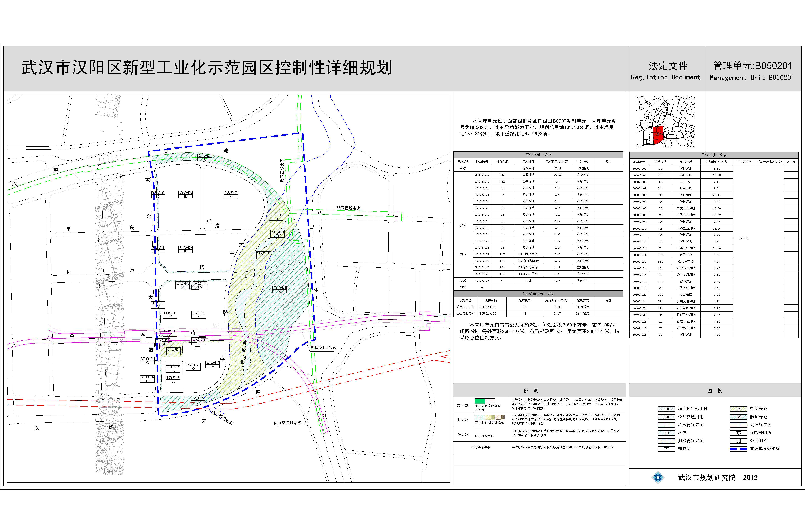Click parcel label B05020102 G11 on the map
The image size is (805, 532).
coord(276,217)
